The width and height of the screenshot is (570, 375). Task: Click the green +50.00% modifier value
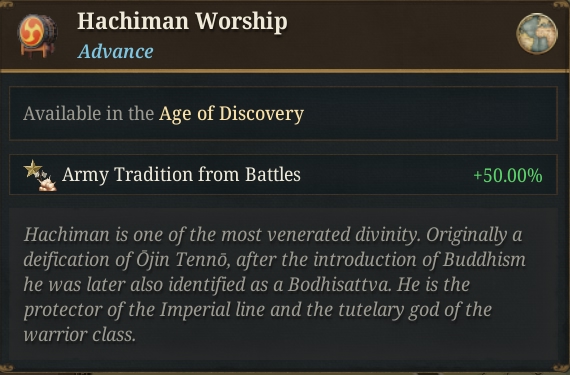click(508, 176)
